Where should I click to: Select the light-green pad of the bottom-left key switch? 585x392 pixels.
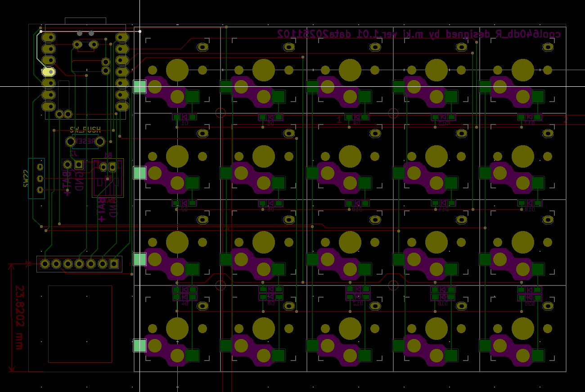pos(140,345)
